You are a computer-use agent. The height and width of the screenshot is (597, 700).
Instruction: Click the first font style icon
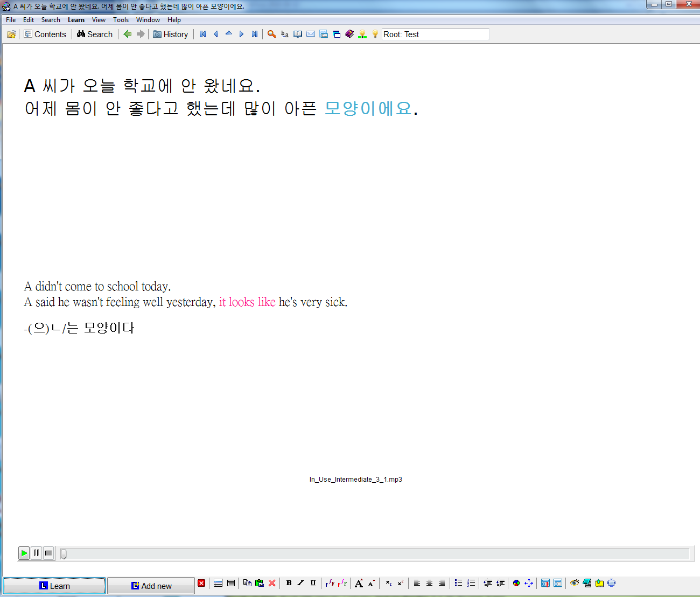click(x=330, y=583)
